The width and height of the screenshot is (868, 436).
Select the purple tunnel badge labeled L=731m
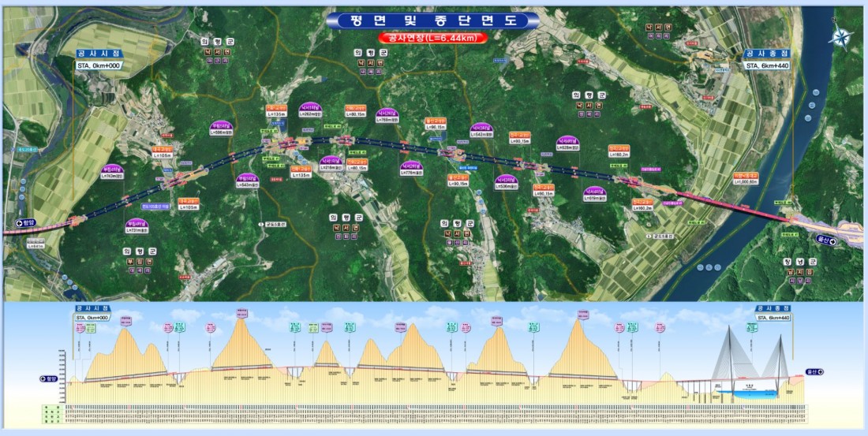tap(138, 226)
